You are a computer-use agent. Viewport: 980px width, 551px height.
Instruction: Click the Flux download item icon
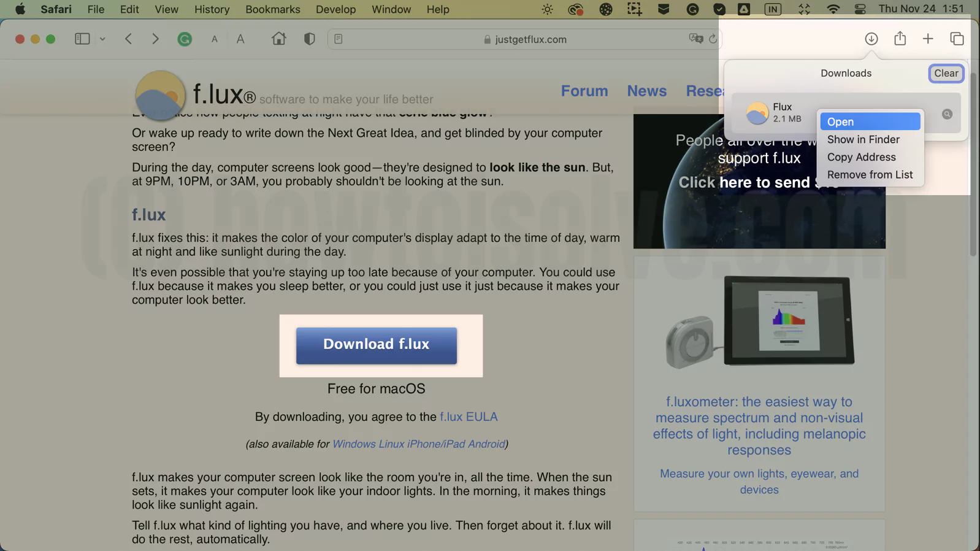757,114
